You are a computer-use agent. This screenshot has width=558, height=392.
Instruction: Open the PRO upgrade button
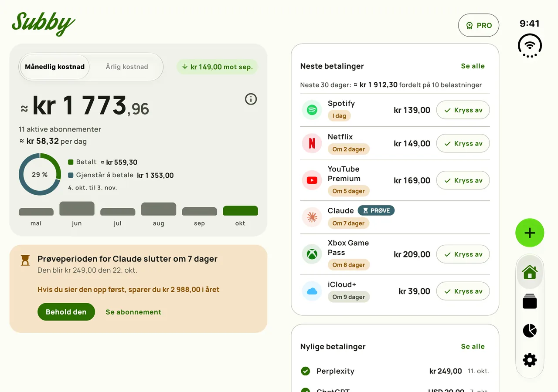[x=479, y=25]
